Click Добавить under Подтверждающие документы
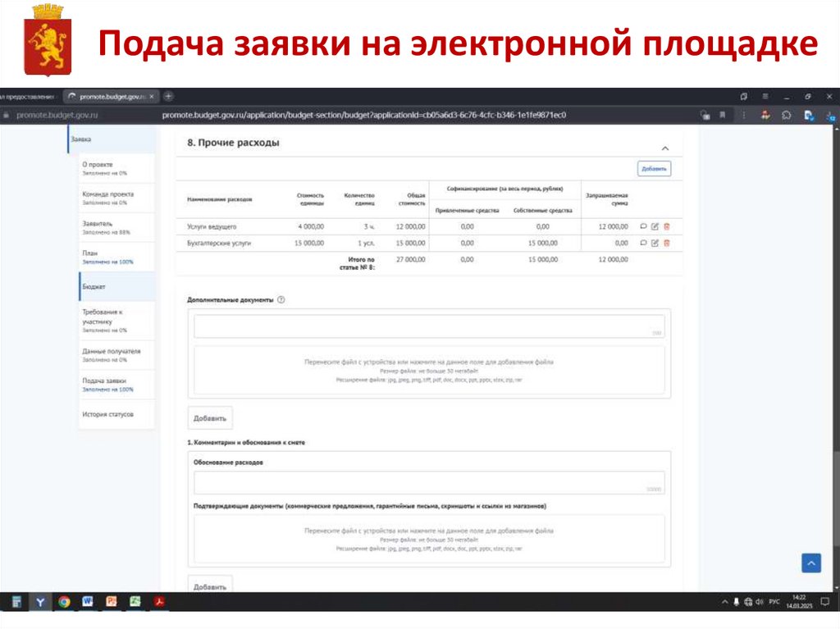The width and height of the screenshot is (840, 629). point(210,585)
